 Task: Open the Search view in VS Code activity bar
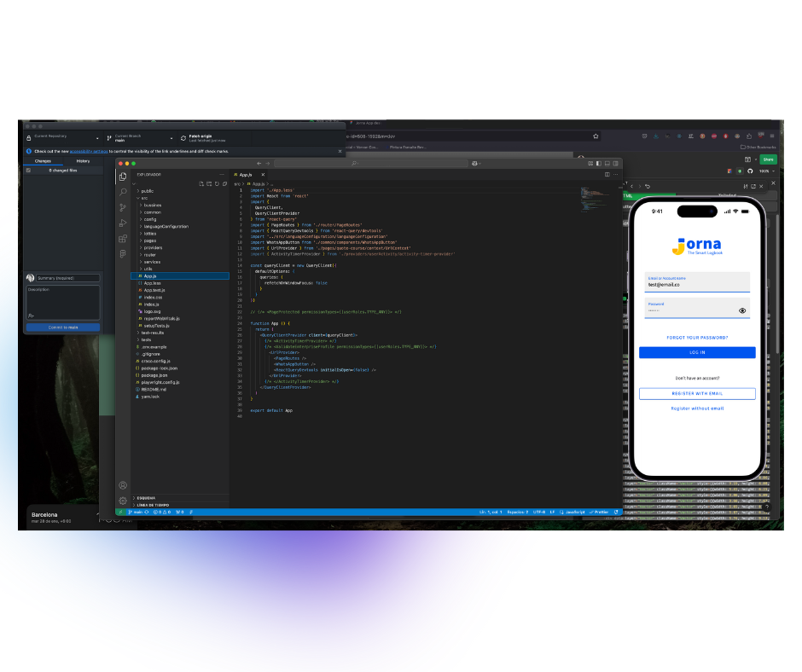coord(123,192)
